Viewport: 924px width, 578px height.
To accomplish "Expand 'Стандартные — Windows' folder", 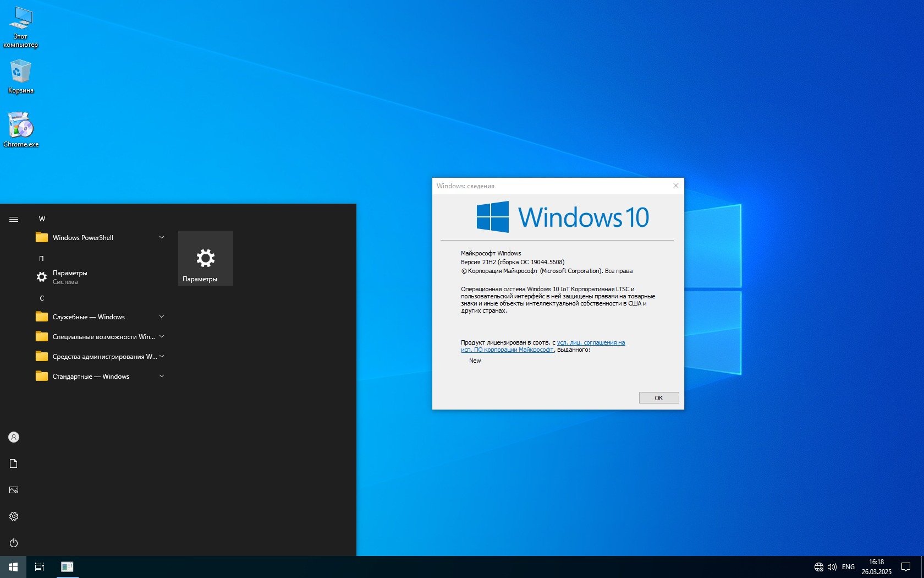I will pos(99,377).
